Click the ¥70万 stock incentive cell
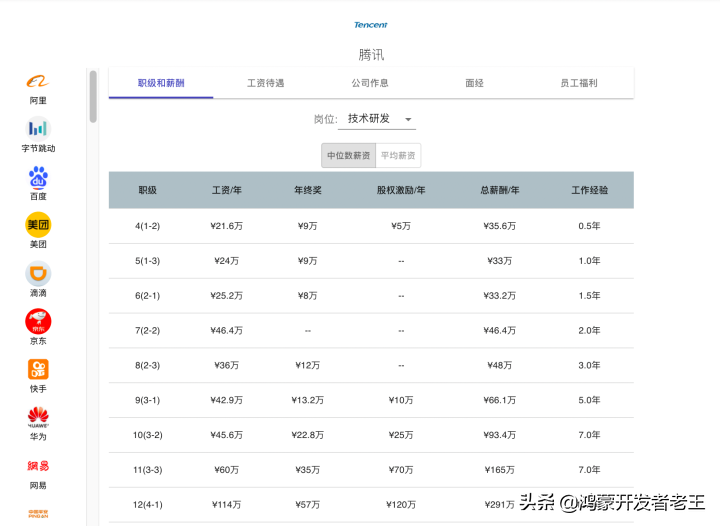Viewport: 720px width, 526px height. coord(401,470)
